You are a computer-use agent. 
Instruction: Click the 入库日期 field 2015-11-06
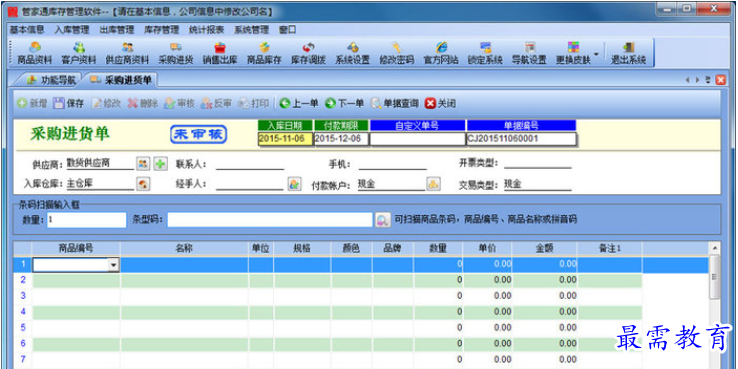285,139
